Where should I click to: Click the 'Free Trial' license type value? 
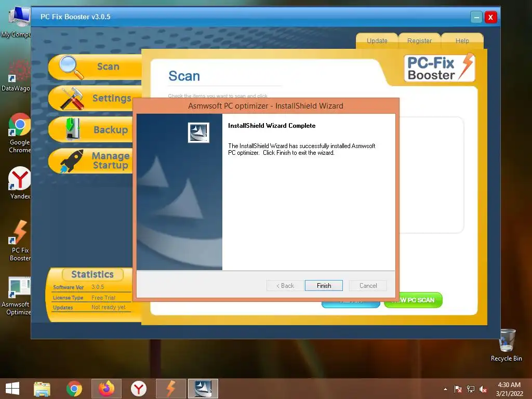(x=103, y=298)
